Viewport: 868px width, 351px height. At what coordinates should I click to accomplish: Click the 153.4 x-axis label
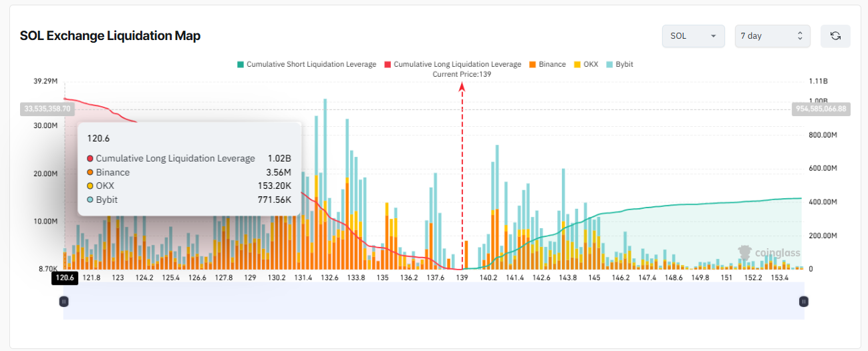pyautogui.click(x=780, y=278)
